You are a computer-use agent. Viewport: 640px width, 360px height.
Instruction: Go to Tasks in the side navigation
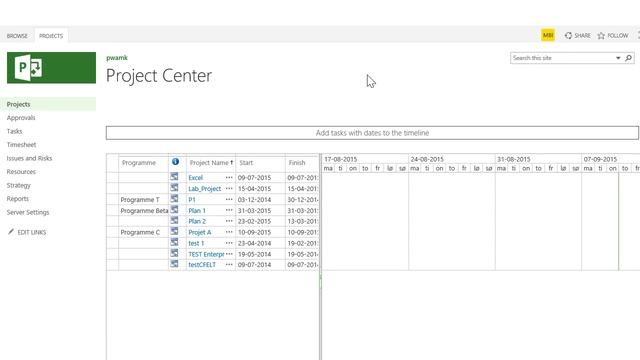pyautogui.click(x=14, y=131)
